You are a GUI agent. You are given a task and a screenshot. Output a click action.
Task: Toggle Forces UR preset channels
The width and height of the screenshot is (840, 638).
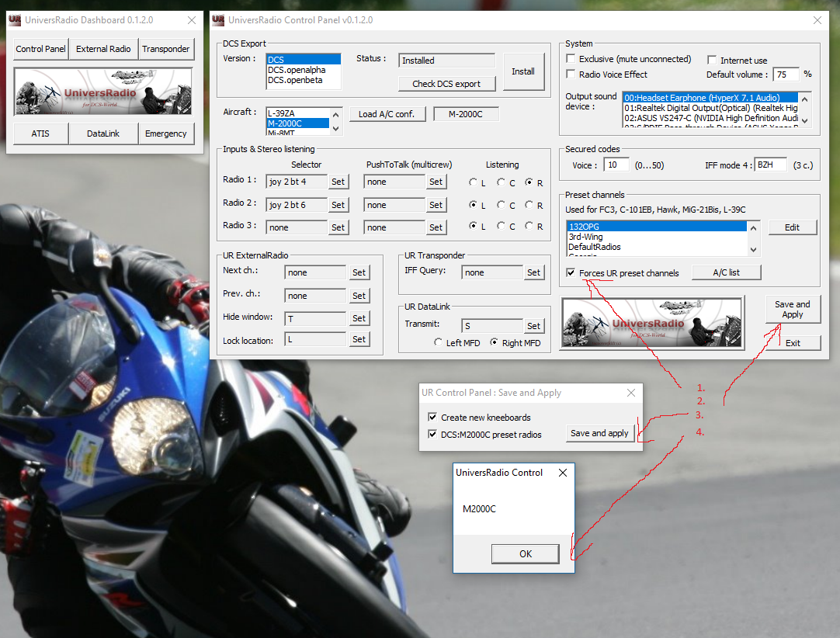571,272
